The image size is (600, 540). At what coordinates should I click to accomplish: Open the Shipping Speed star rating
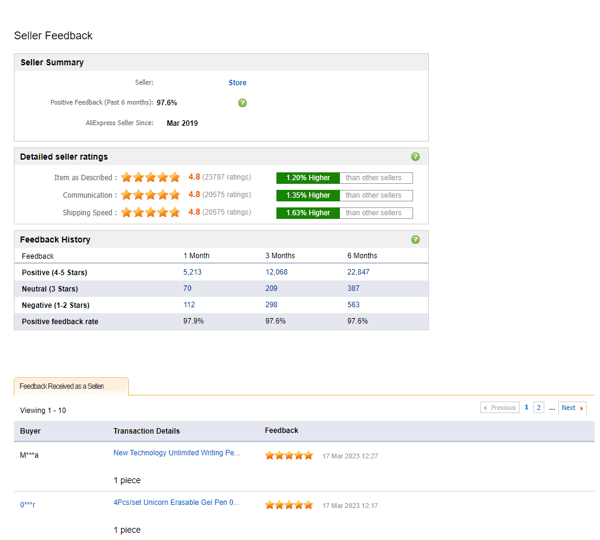[x=150, y=212]
